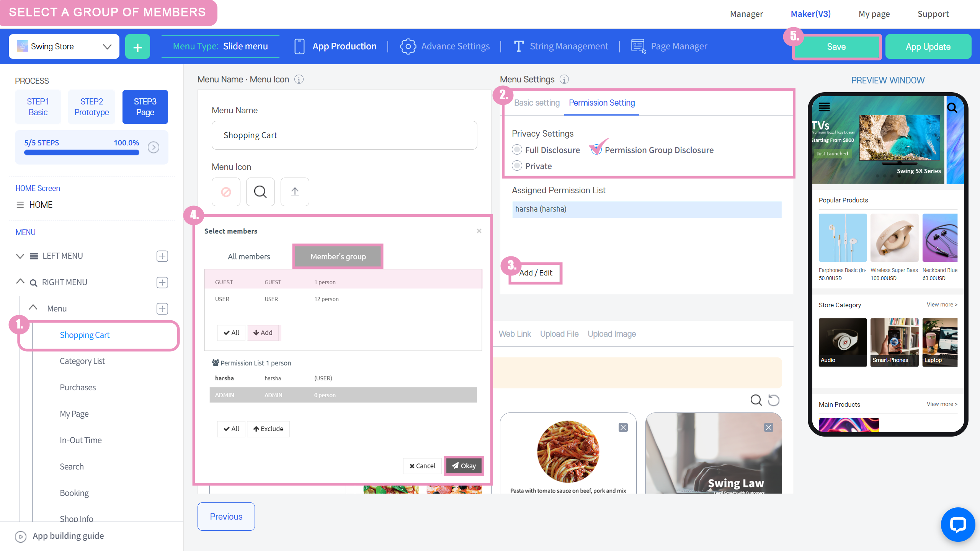980x551 pixels.
Task: Click the upload menu icon button
Action: pos(295,192)
